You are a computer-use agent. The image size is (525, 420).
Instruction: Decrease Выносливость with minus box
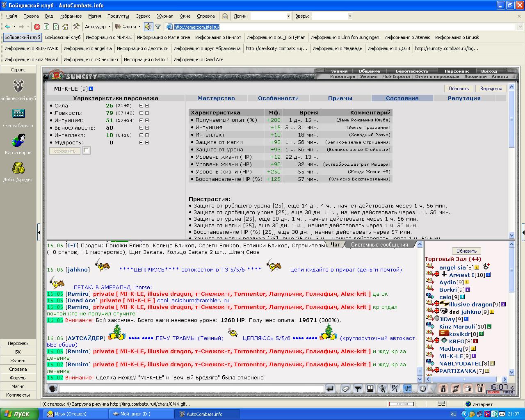point(142,128)
